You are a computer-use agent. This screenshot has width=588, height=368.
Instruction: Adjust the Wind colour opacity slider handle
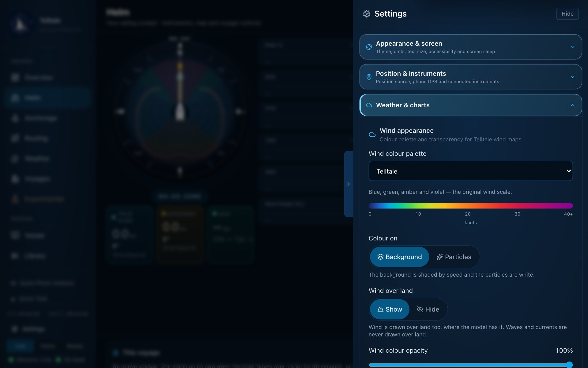pos(569,365)
